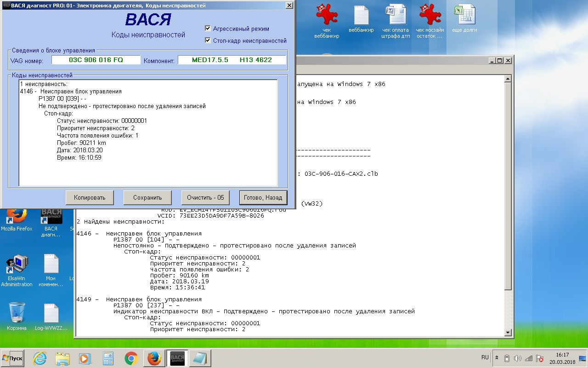Open the 'еще долги' spreadsheet icon
588x368 pixels.
pos(464,19)
